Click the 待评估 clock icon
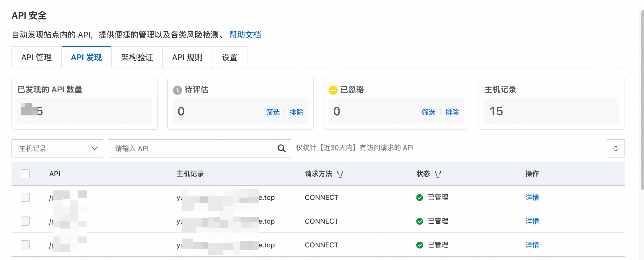Viewport: 644px width, 260px height. point(177,90)
